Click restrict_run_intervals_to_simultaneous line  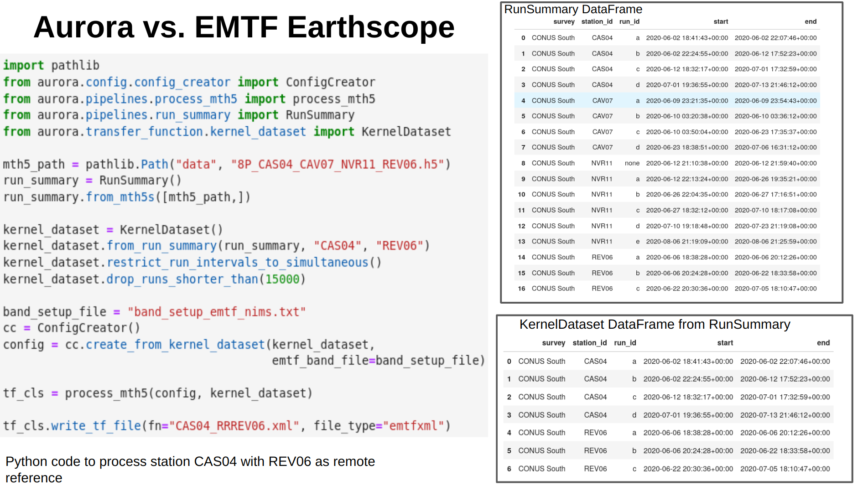(192, 263)
